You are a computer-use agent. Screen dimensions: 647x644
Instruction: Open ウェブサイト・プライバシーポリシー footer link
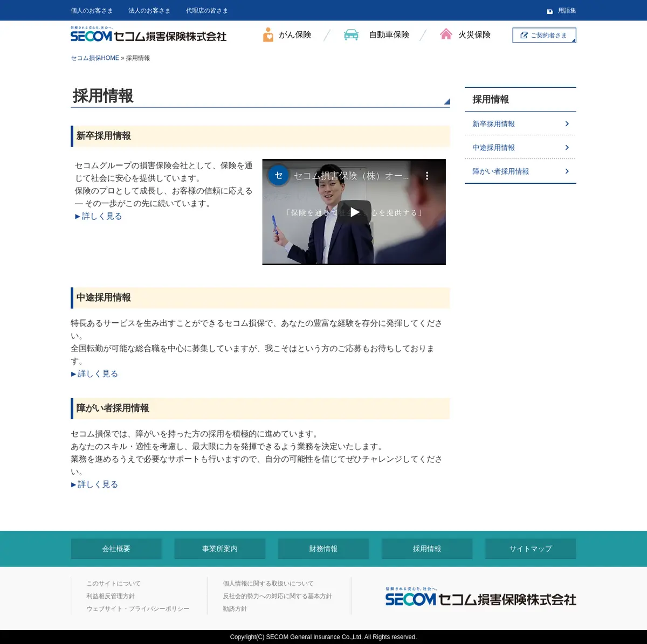coord(138,609)
